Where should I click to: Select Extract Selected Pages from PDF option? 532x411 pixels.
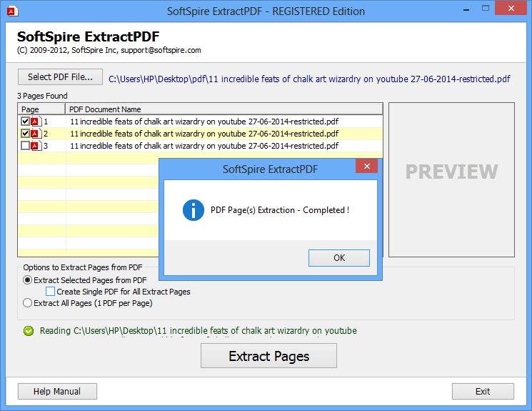pos(27,280)
